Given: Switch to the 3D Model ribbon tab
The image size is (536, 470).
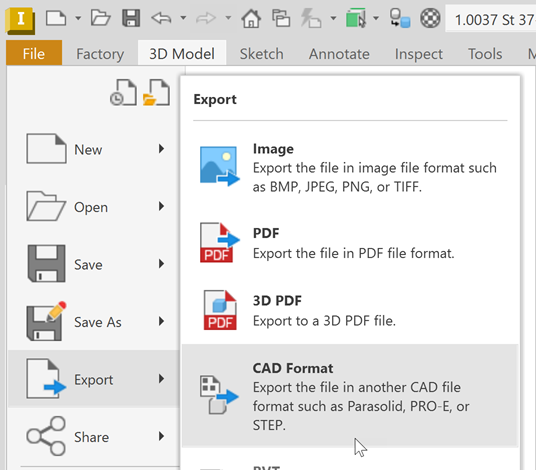Looking at the screenshot, I should point(182,53).
